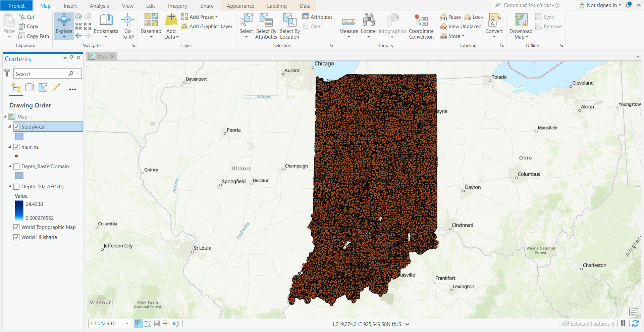This screenshot has width=644, height=332.
Task: Click the Lock labels button
Action: point(474,17)
